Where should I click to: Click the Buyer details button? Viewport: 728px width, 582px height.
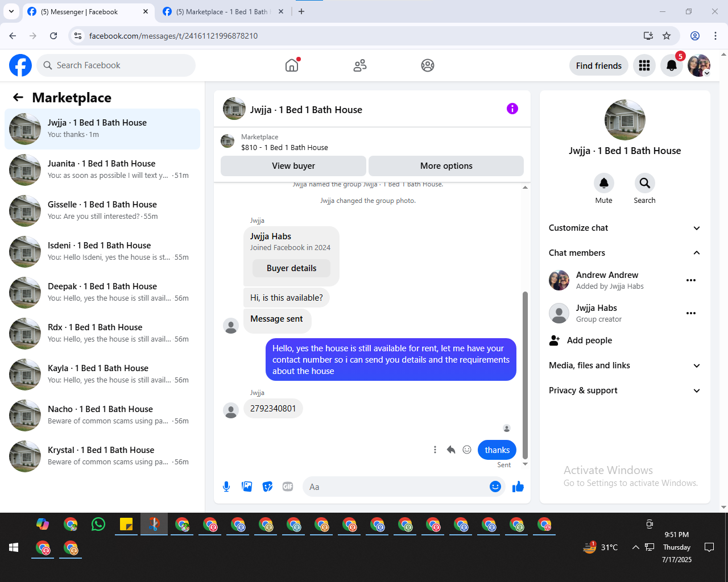point(292,268)
